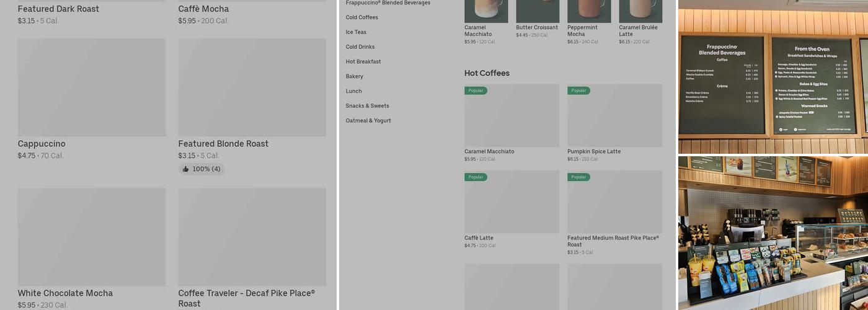Open the menu board photo of Frappuccino beverages

coord(773,76)
